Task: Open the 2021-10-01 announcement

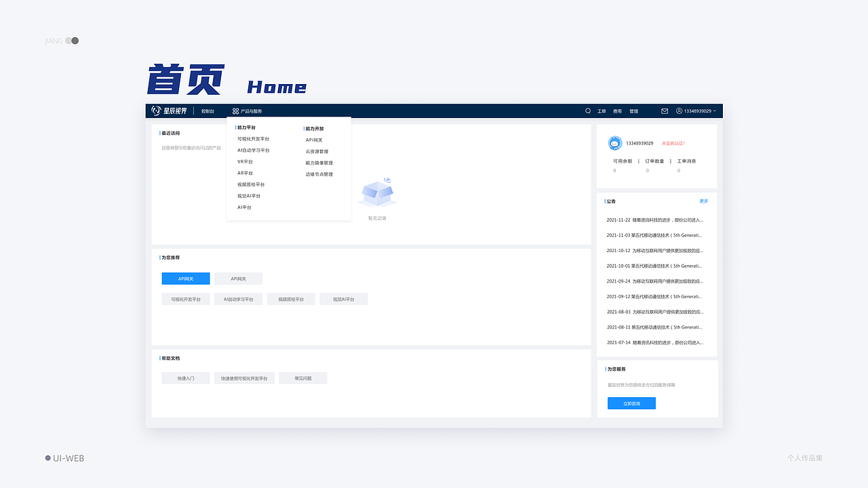Action: (x=654, y=266)
